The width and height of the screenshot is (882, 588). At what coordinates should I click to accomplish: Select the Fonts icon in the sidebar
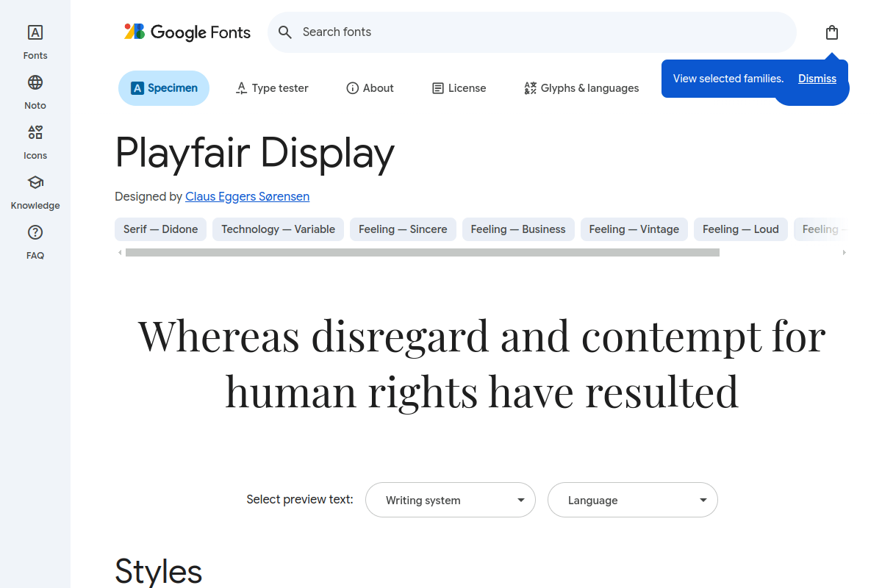pyautogui.click(x=35, y=40)
